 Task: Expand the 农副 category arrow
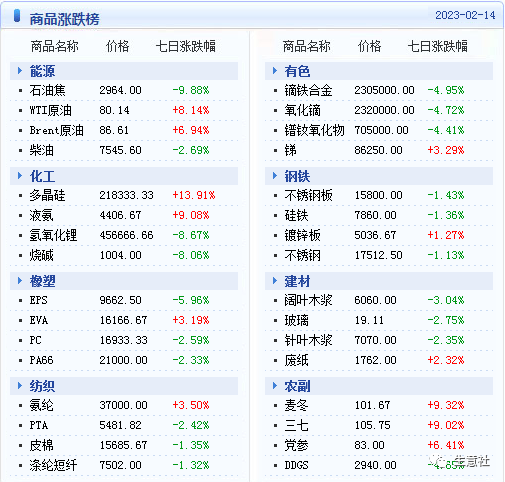pyautogui.click(x=275, y=386)
